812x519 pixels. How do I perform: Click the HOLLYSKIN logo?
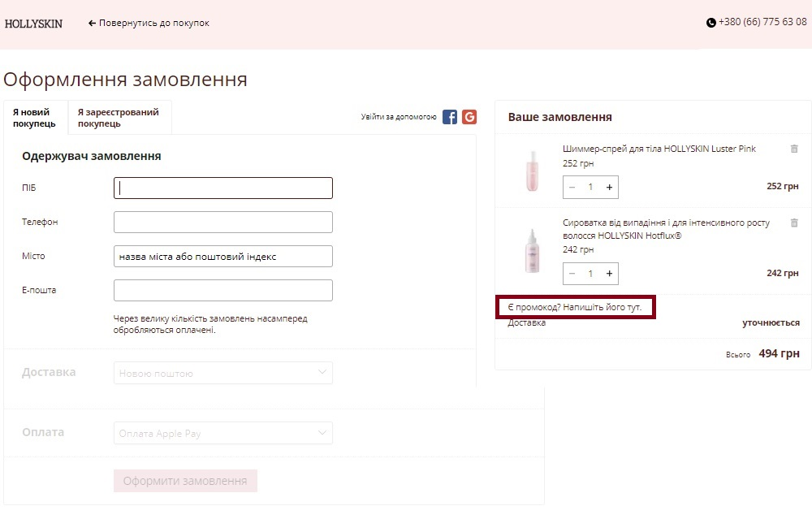[33, 24]
